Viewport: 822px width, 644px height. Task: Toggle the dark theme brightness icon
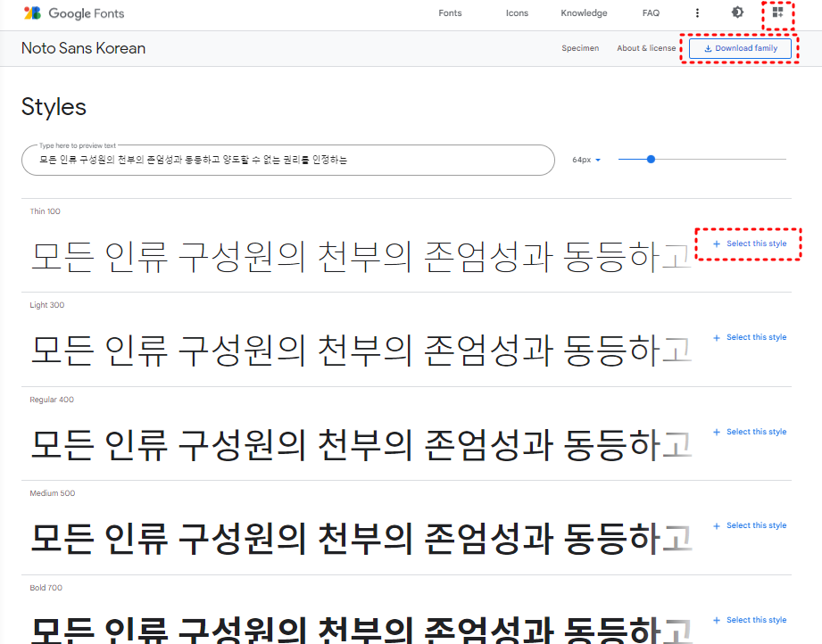click(x=737, y=12)
